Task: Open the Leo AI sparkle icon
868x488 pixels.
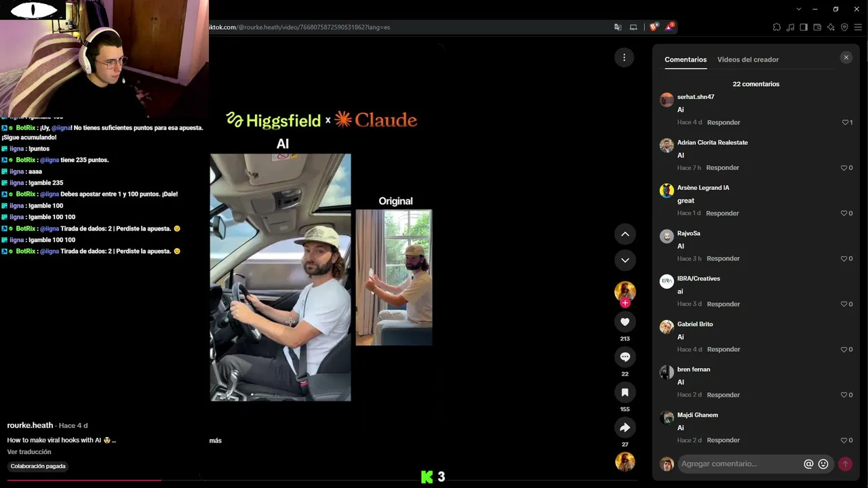Action: [x=831, y=27]
